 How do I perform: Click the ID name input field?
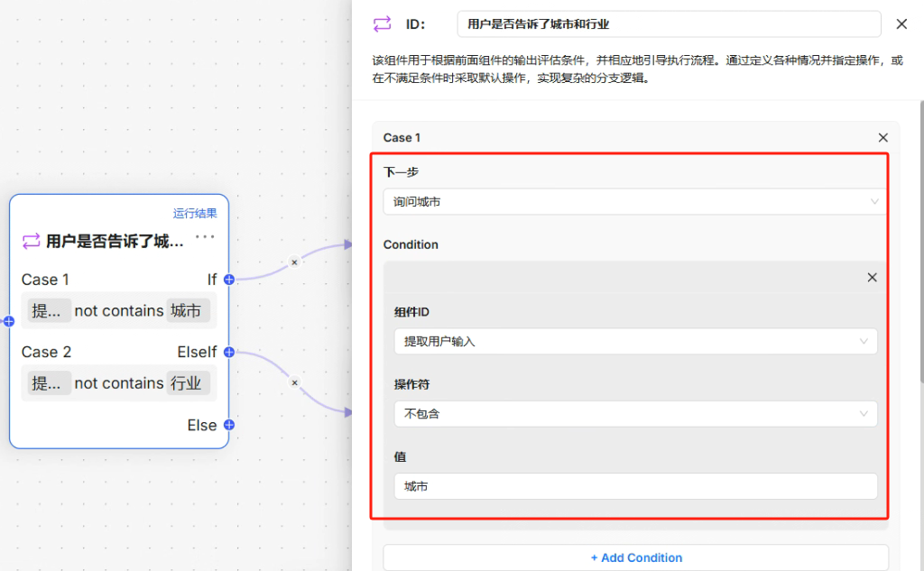pos(669,24)
